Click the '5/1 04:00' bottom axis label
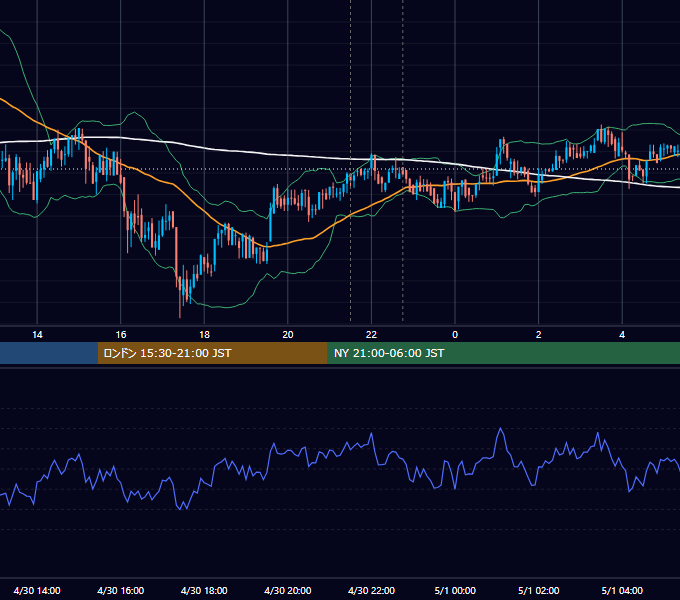Image resolution: width=680 pixels, height=600 pixels. tap(622, 590)
